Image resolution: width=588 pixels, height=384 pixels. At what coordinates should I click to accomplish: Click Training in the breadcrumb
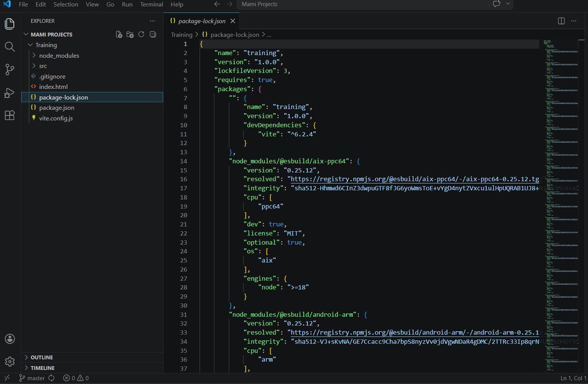click(181, 35)
